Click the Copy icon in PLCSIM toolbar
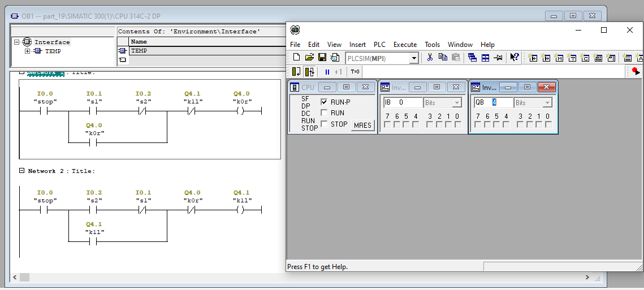 click(x=443, y=58)
